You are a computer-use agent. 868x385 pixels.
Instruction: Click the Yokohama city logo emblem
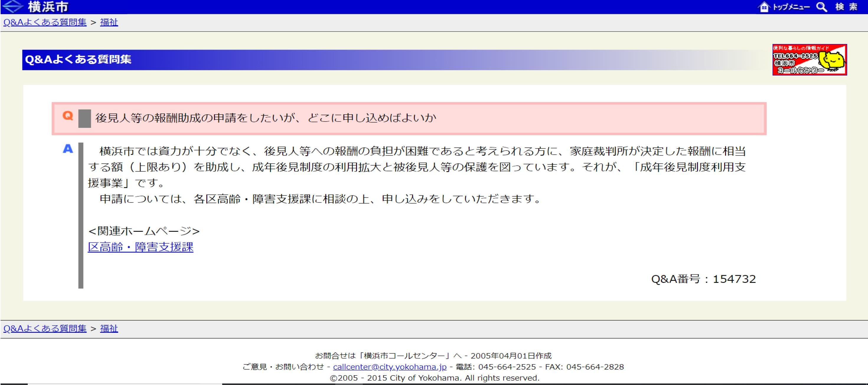(13, 6)
